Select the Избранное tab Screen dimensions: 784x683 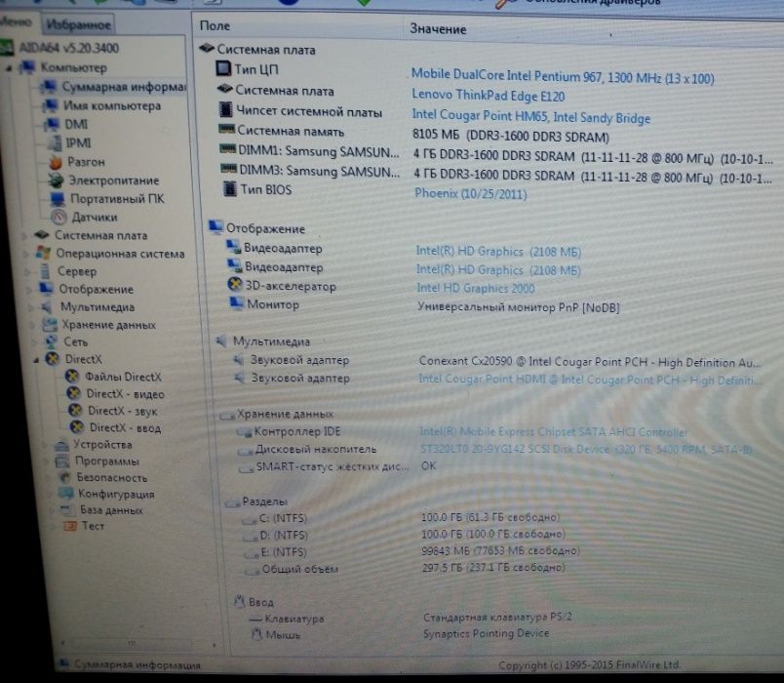79,24
